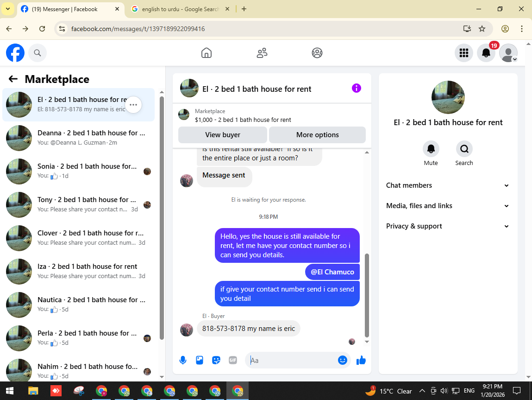Open the Facebook search magnifier
This screenshot has height=400, width=532.
pos(38,53)
